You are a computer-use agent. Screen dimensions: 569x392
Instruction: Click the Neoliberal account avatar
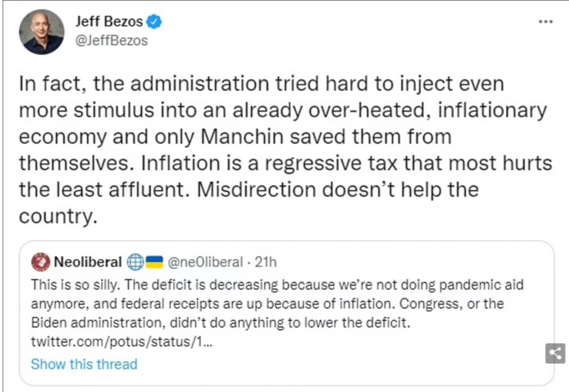[41, 262]
